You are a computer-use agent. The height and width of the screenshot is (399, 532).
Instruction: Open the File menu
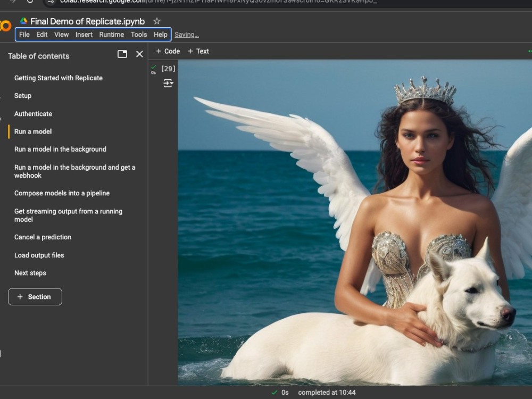click(24, 34)
